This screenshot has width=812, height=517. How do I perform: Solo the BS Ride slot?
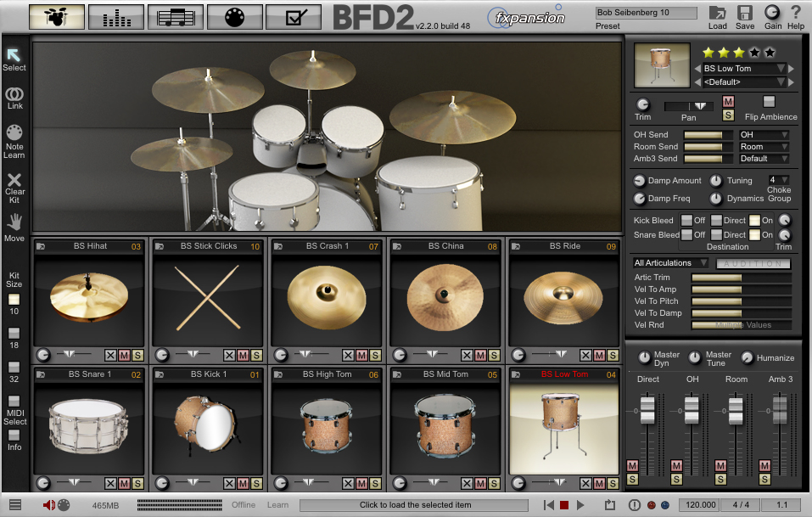(x=613, y=356)
